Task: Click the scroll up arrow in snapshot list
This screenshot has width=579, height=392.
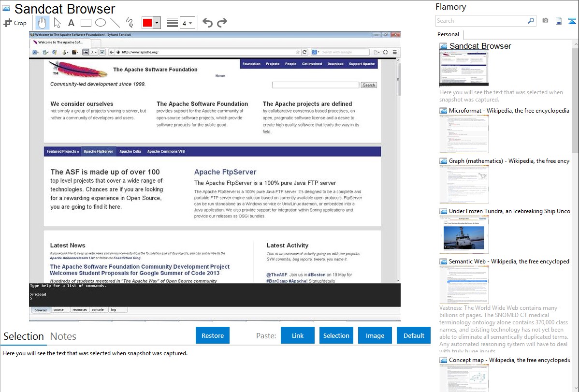Action: (575, 44)
